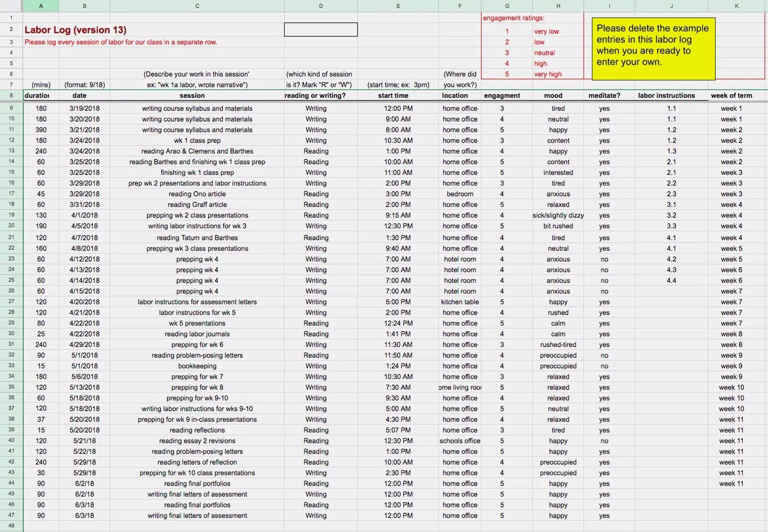Click the 'bookkeeping' session cell
Image resolution: width=768 pixels, height=532 pixels.
point(197,366)
